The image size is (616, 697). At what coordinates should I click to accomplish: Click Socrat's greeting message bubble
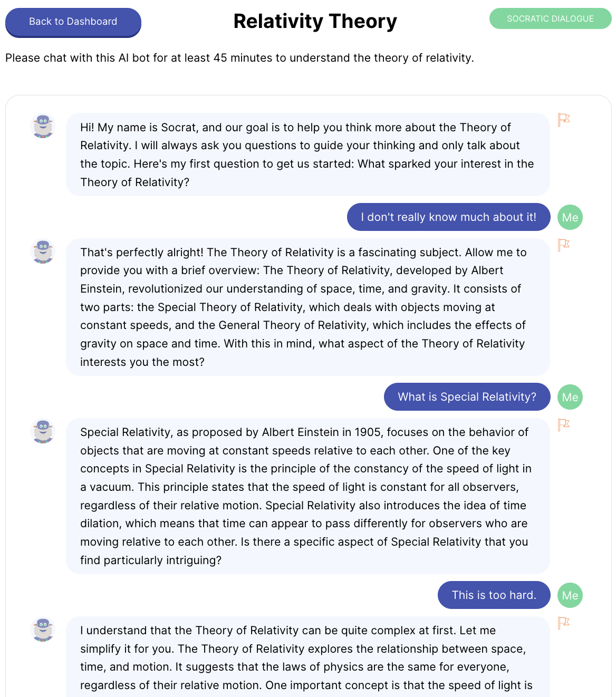(x=307, y=154)
